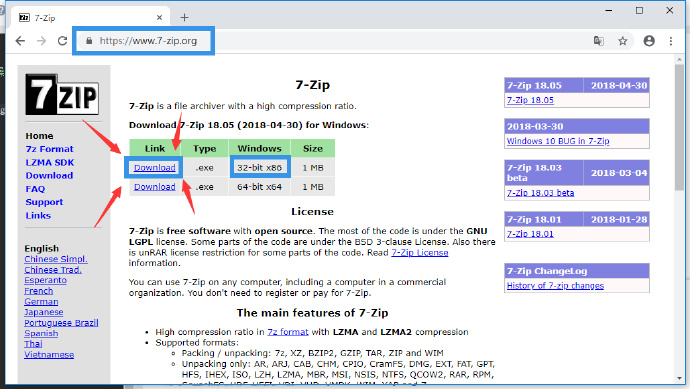Switch language to Spanish

41,333
